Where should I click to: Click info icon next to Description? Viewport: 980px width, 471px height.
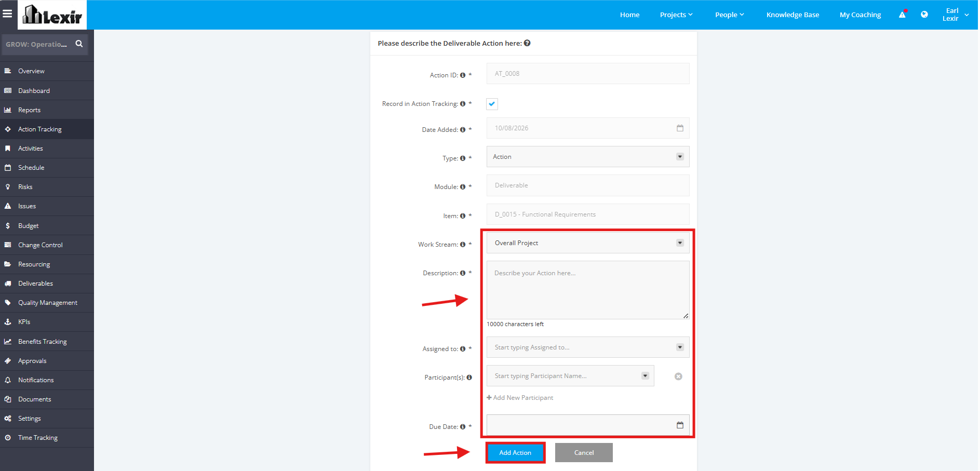[463, 273]
